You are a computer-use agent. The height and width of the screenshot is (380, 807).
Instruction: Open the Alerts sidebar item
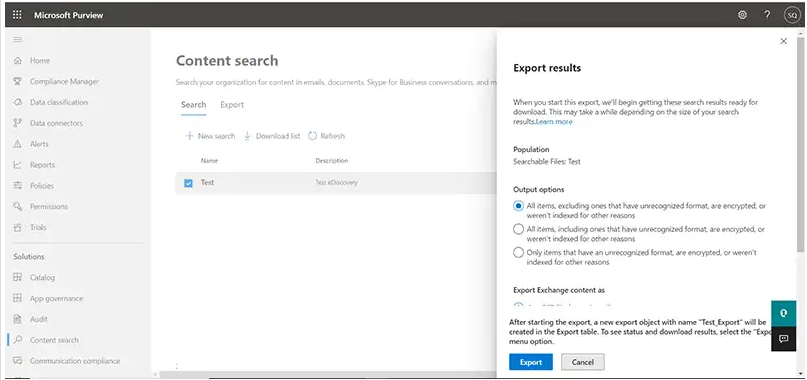click(x=31, y=144)
